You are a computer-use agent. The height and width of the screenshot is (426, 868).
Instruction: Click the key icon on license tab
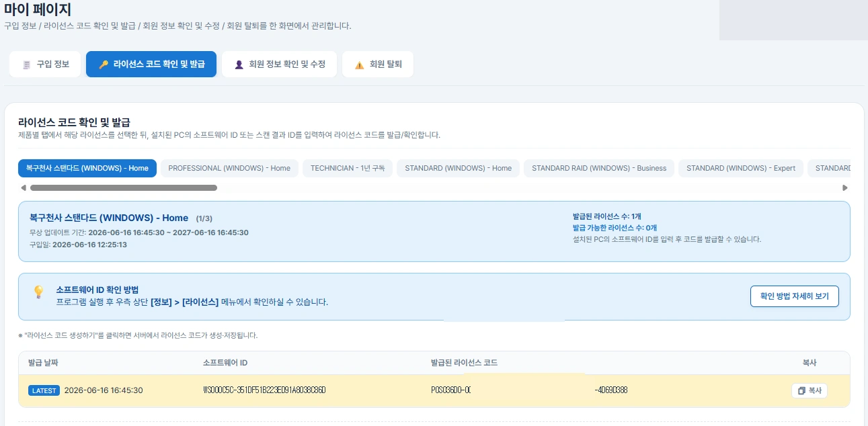coord(103,65)
